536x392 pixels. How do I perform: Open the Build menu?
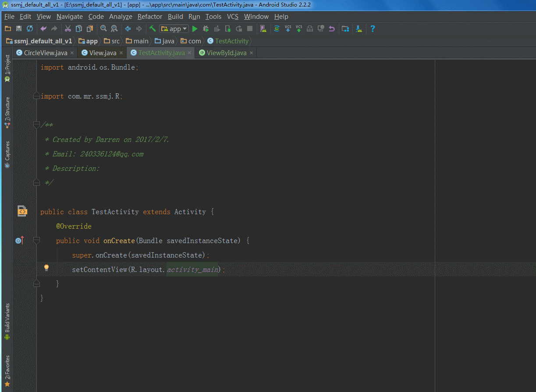tap(175, 17)
